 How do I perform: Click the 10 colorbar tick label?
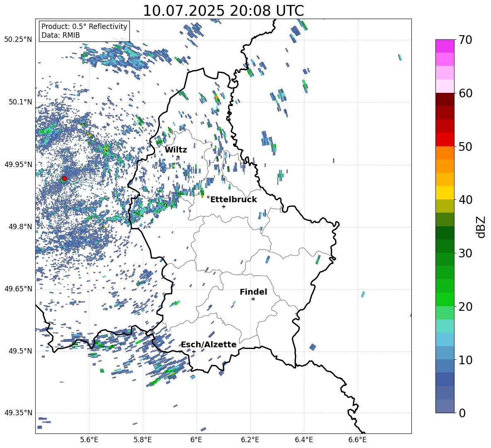pos(465,360)
